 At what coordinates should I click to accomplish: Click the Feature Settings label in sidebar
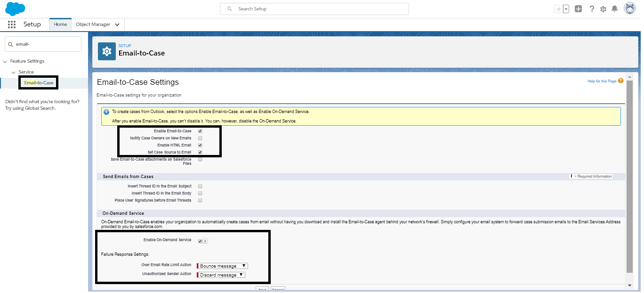[27, 61]
